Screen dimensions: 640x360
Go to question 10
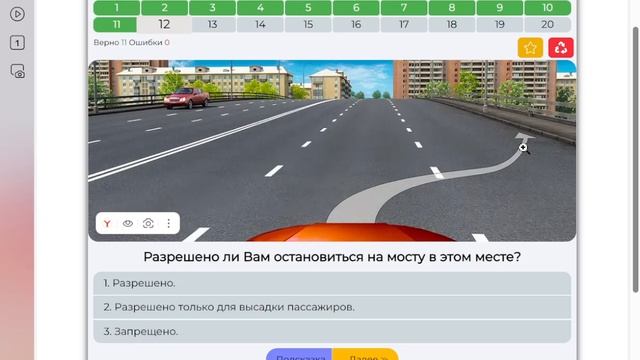coord(548,8)
